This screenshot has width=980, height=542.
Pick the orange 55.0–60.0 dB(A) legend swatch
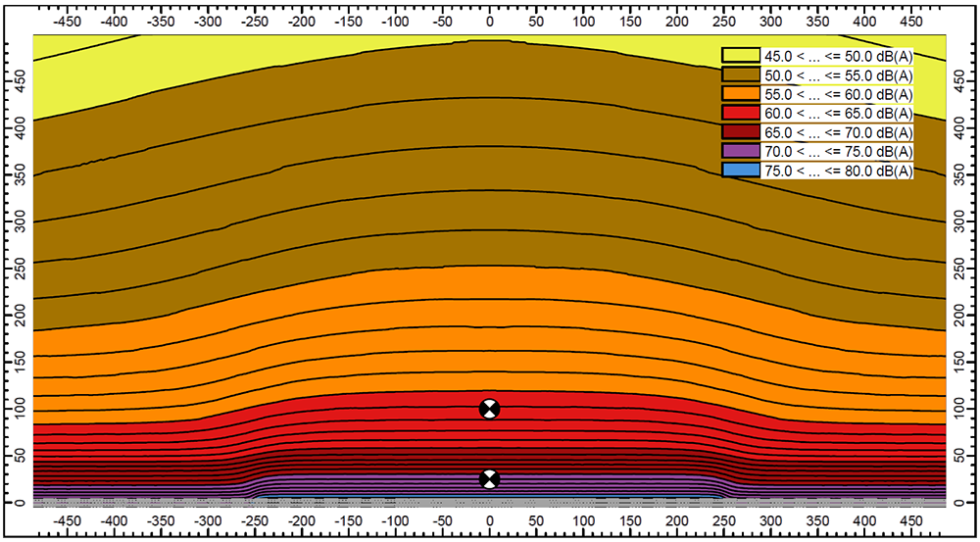click(741, 93)
